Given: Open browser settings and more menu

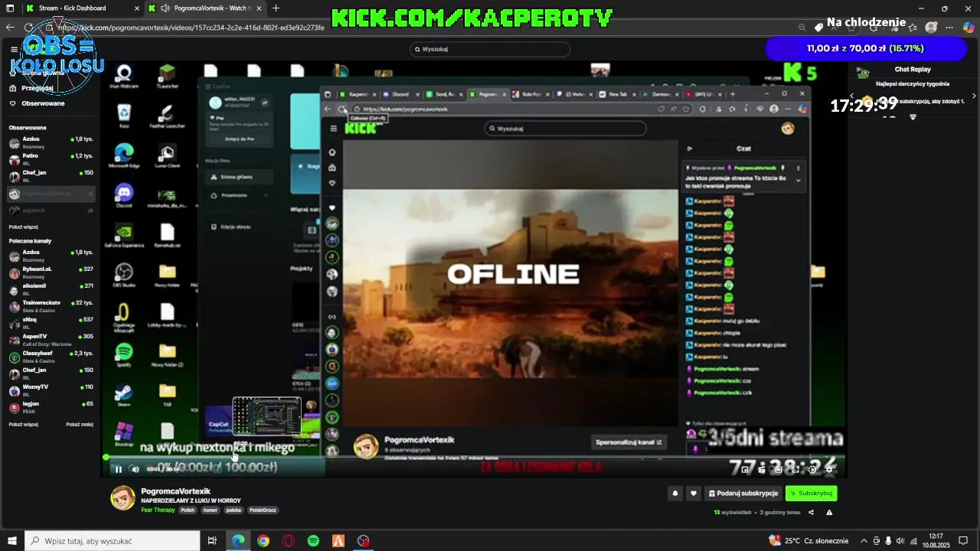Looking at the screenshot, I should 949,27.
